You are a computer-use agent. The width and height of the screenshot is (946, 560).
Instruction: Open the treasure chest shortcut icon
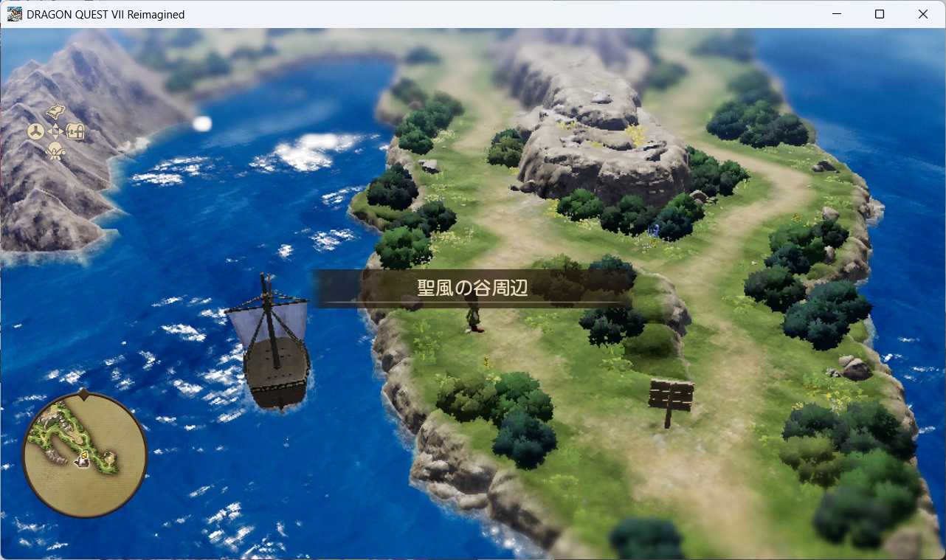tap(75, 132)
